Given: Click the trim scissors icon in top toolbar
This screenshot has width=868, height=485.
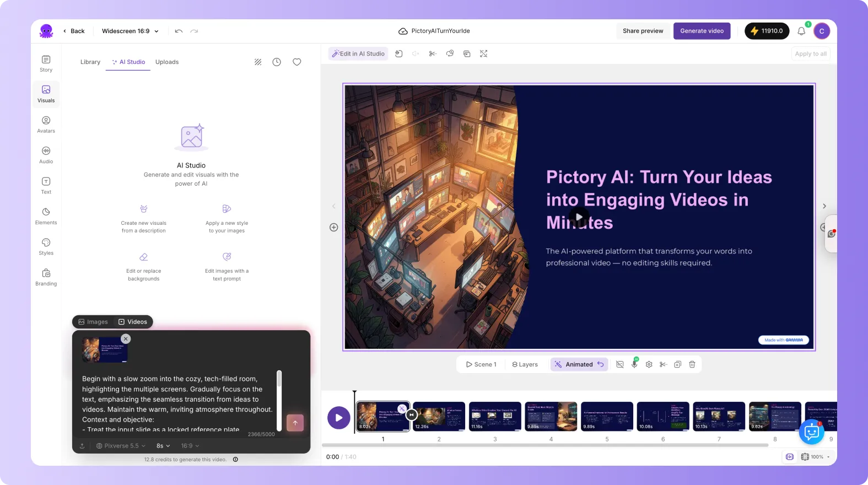Looking at the screenshot, I should click(433, 53).
